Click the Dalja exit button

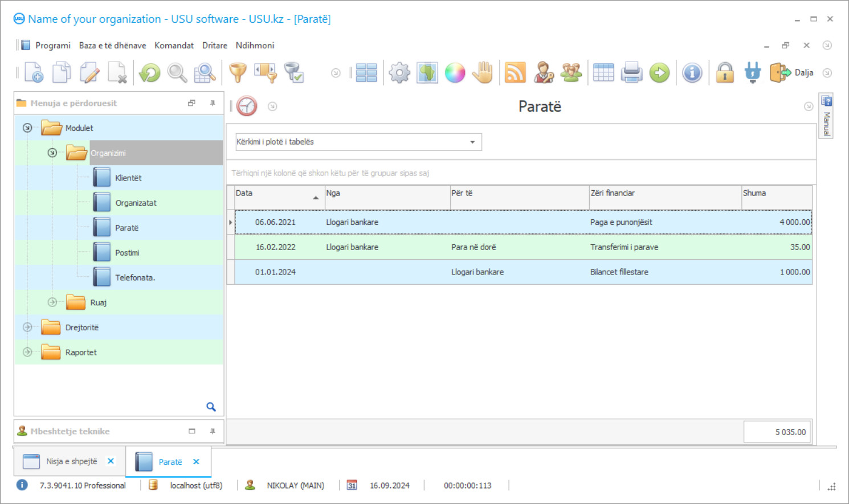[791, 73]
